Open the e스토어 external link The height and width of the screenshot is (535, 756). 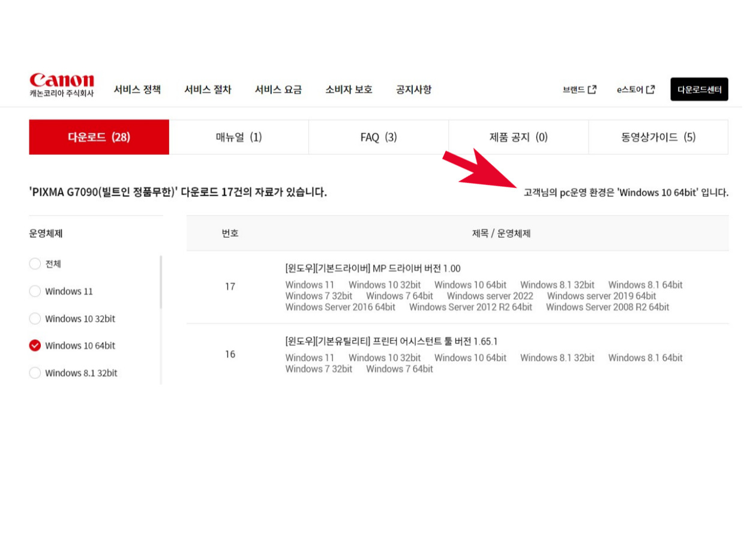pos(634,89)
